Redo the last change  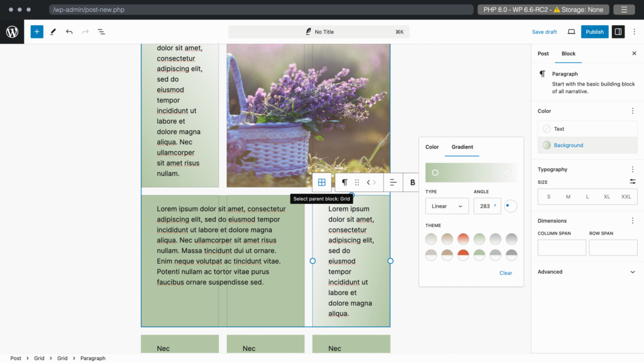[x=85, y=31]
